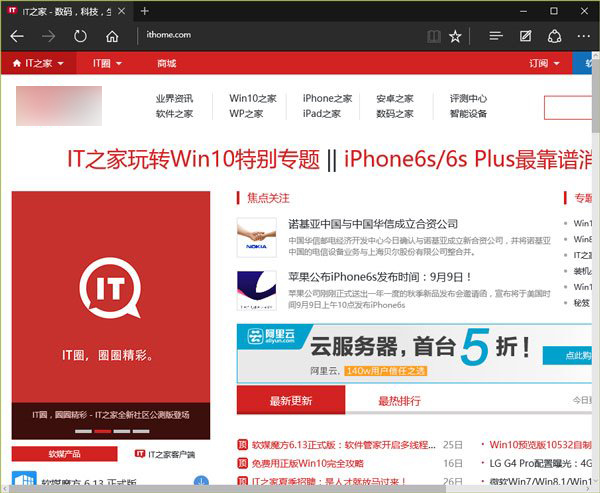Image resolution: width=600 pixels, height=493 pixels.
Task: Open a new tab with plus button
Action: (x=144, y=11)
